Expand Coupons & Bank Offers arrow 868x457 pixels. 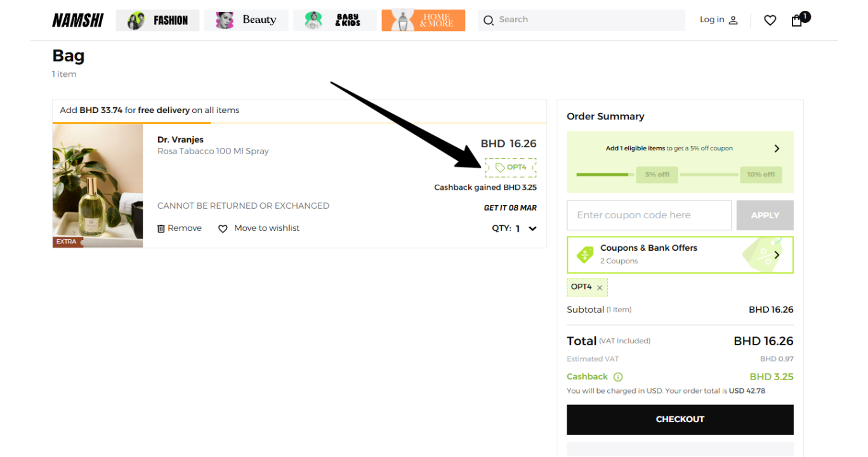point(777,255)
